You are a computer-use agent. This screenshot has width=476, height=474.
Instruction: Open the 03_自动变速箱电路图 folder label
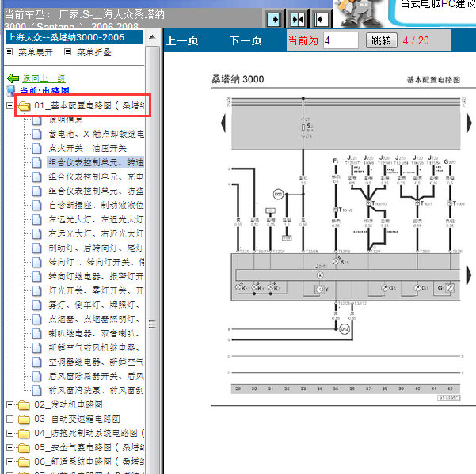tap(77, 419)
